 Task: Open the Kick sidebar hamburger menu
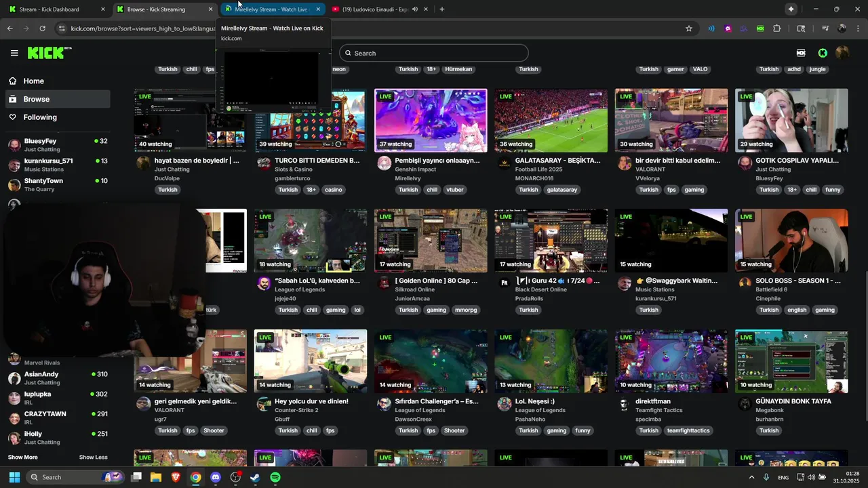pyautogui.click(x=14, y=53)
